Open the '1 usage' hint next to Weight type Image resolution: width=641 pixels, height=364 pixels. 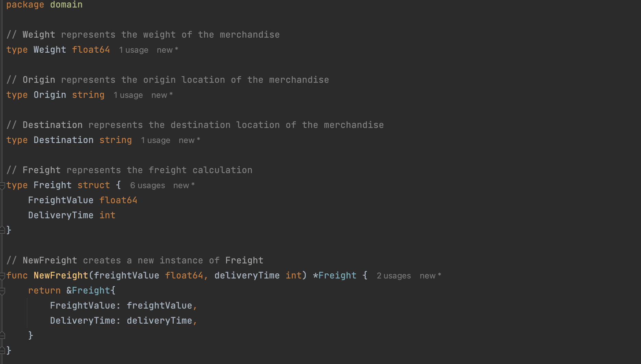134,50
